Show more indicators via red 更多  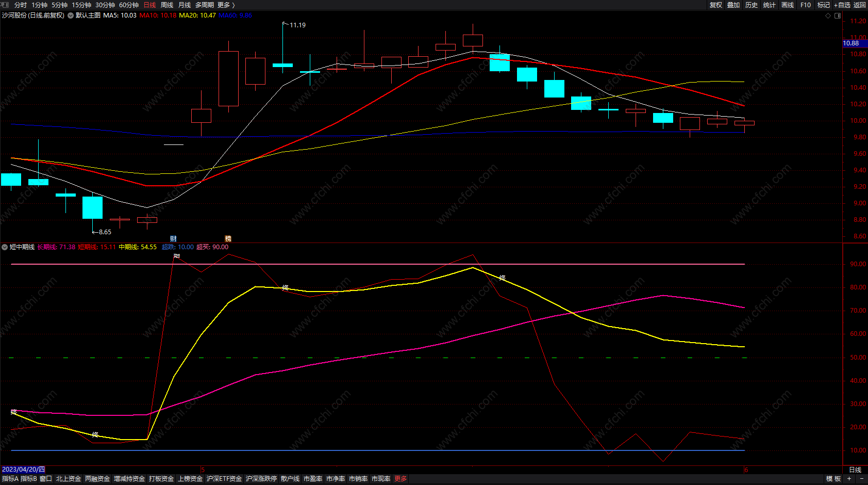pyautogui.click(x=400, y=479)
